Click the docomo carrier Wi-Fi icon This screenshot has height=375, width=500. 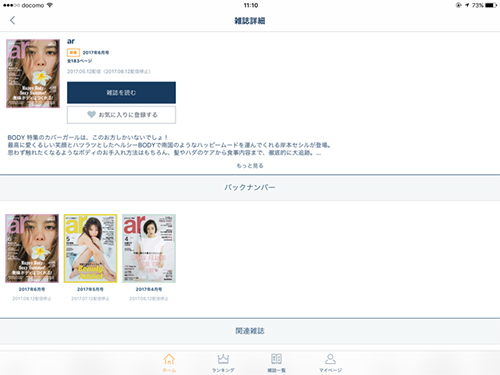coord(50,5)
